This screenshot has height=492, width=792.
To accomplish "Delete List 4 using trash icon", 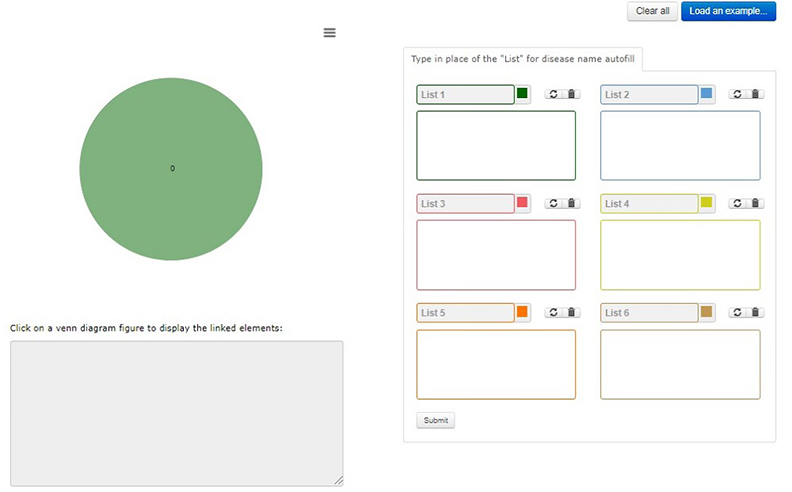I will [756, 203].
